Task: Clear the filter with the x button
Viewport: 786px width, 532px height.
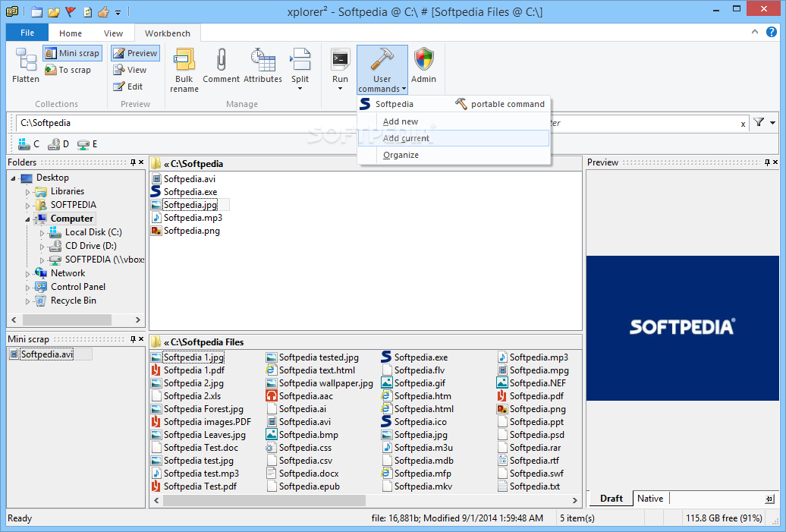Action: 743,124
